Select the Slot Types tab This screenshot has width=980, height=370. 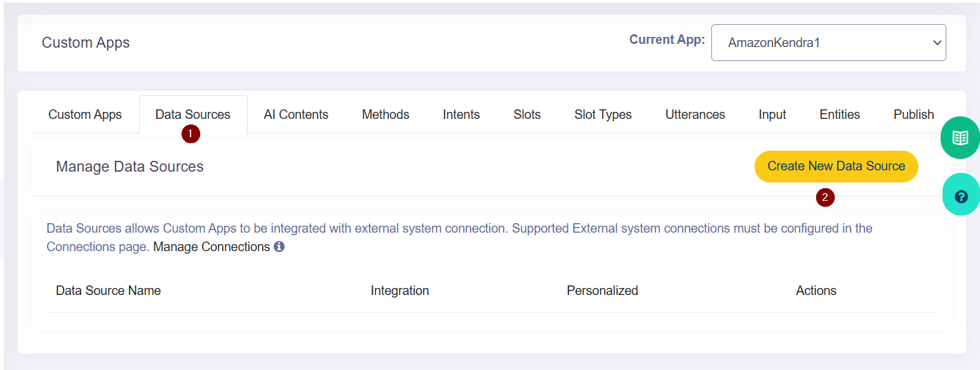pyautogui.click(x=603, y=114)
